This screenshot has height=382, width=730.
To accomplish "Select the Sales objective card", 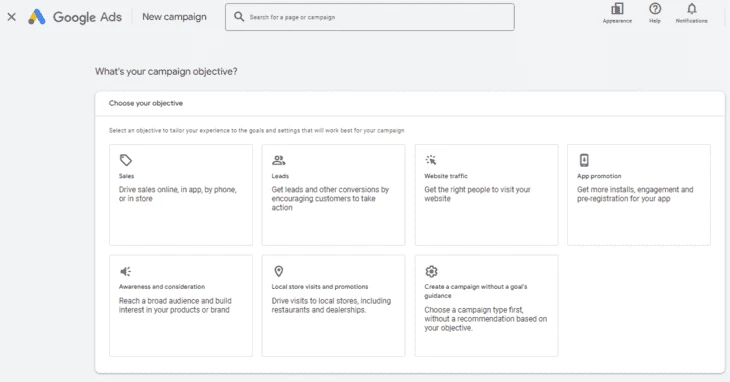I will pyautogui.click(x=181, y=195).
